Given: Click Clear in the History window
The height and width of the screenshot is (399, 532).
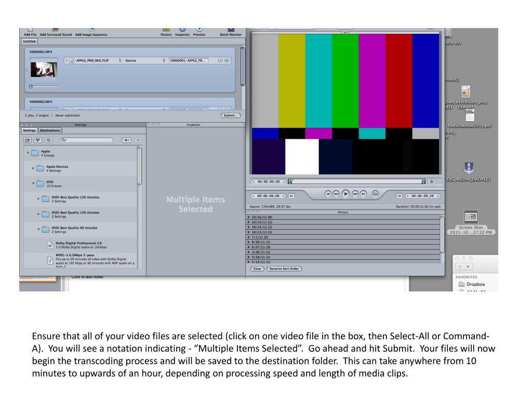Looking at the screenshot, I should click(x=257, y=269).
